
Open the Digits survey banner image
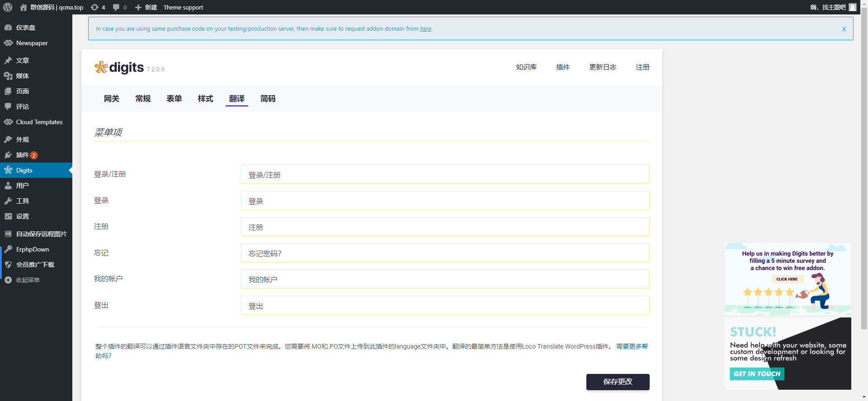click(x=788, y=279)
